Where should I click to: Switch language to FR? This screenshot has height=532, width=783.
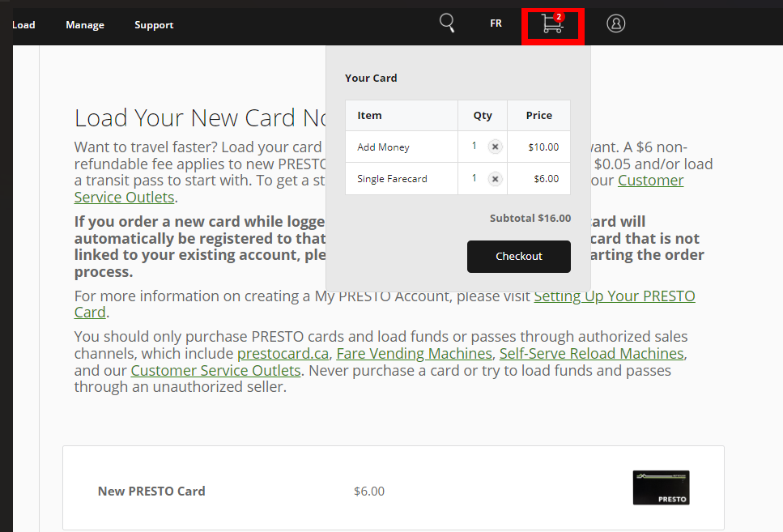496,23
